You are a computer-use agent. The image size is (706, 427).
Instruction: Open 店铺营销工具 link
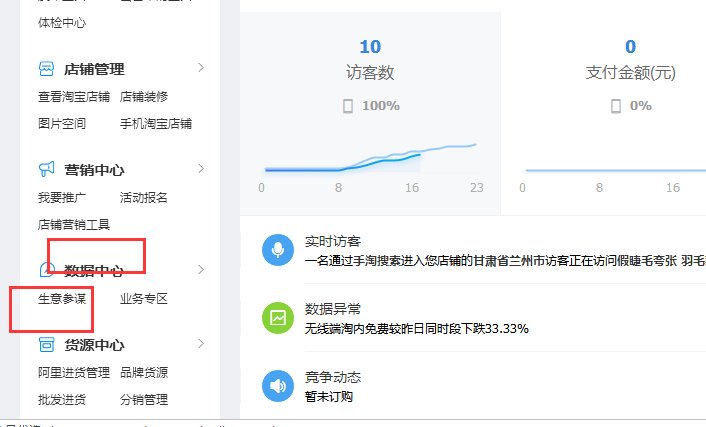[74, 224]
